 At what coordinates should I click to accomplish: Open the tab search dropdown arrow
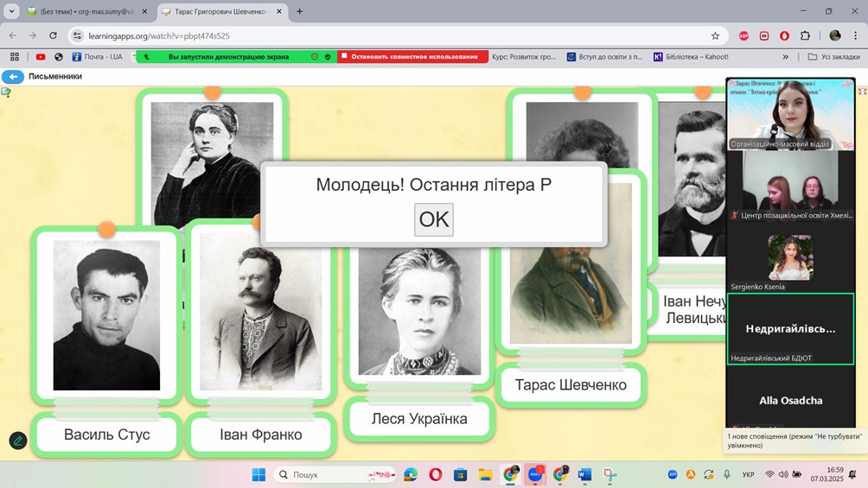click(12, 11)
